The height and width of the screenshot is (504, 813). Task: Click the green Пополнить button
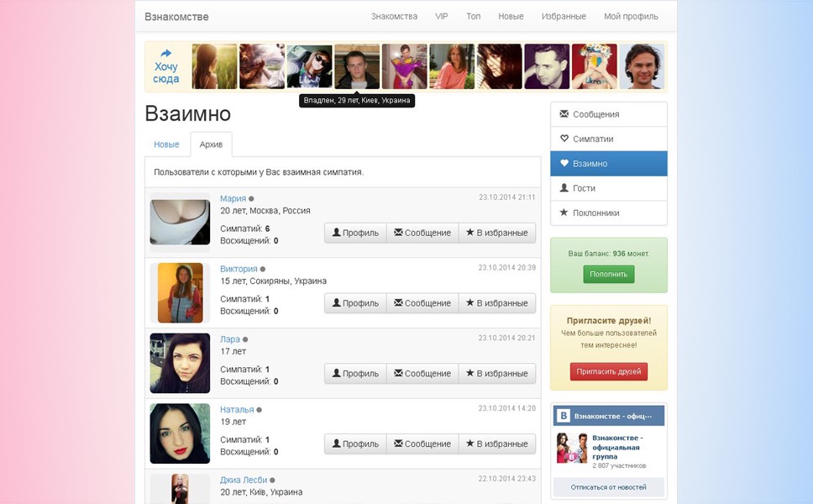coord(609,274)
